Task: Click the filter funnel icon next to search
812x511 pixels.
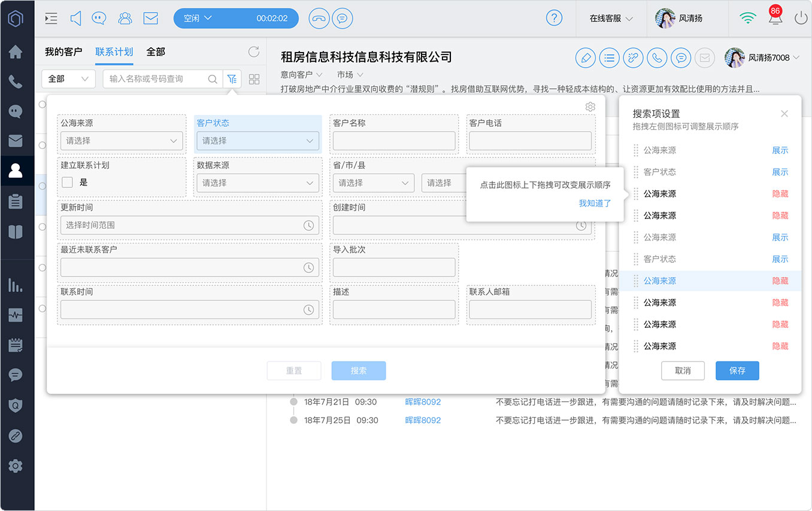Action: coord(232,79)
